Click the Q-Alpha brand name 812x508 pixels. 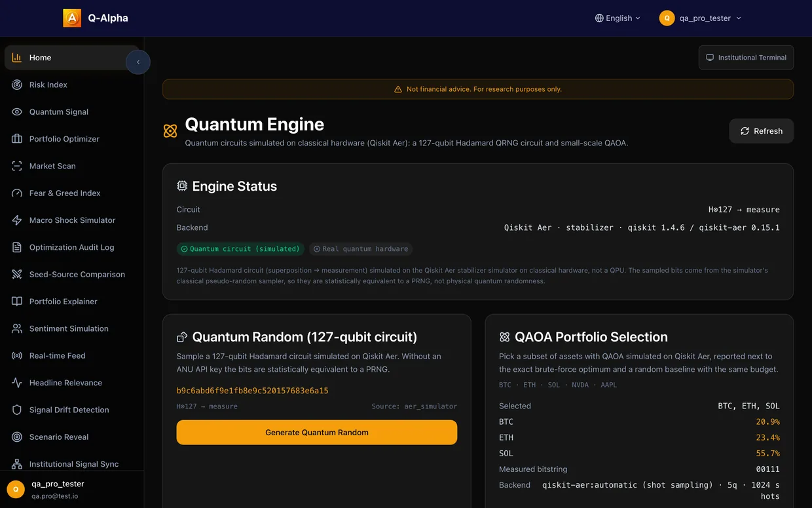pyautogui.click(x=108, y=18)
